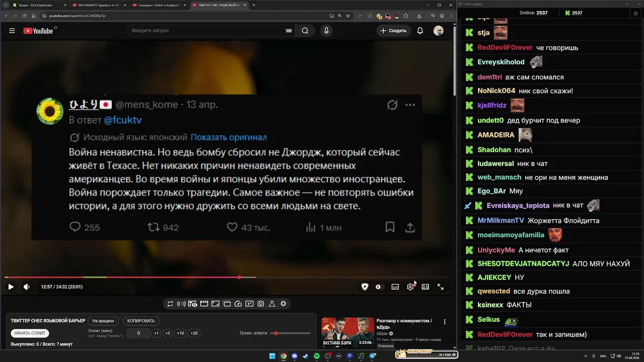Image resolution: width=644 pixels, height=362 pixels.
Task: Toggle subtitles in the player
Action: pos(395,287)
